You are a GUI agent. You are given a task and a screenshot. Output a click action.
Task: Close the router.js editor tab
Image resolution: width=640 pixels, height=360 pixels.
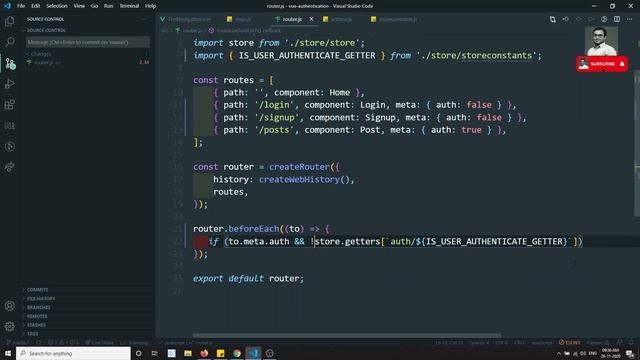pyautogui.click(x=311, y=19)
